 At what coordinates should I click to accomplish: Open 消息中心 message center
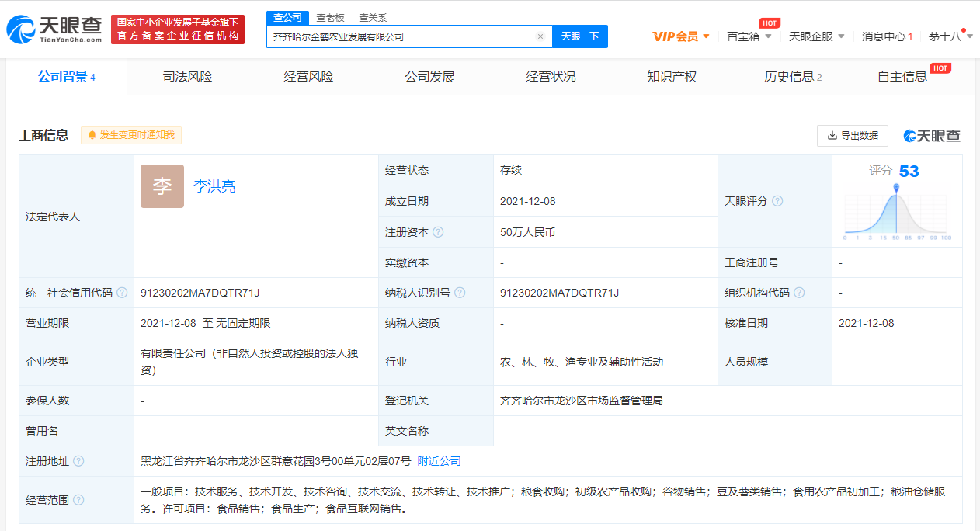point(887,36)
